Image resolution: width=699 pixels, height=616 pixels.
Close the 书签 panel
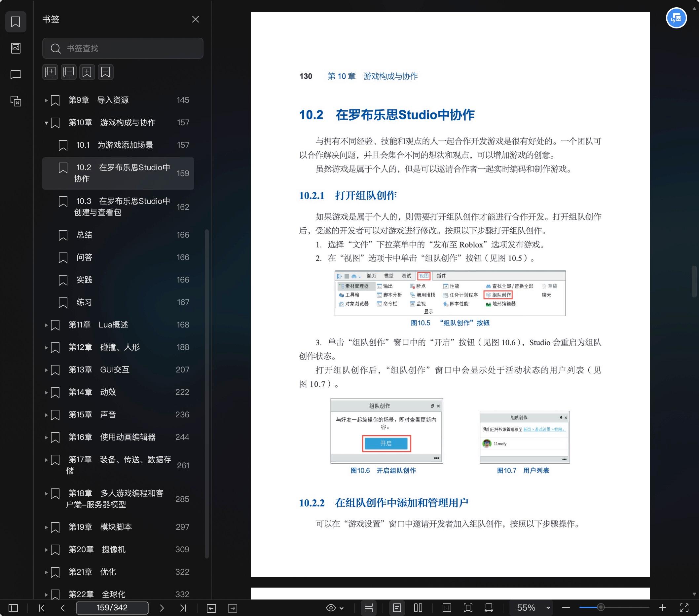(x=195, y=19)
